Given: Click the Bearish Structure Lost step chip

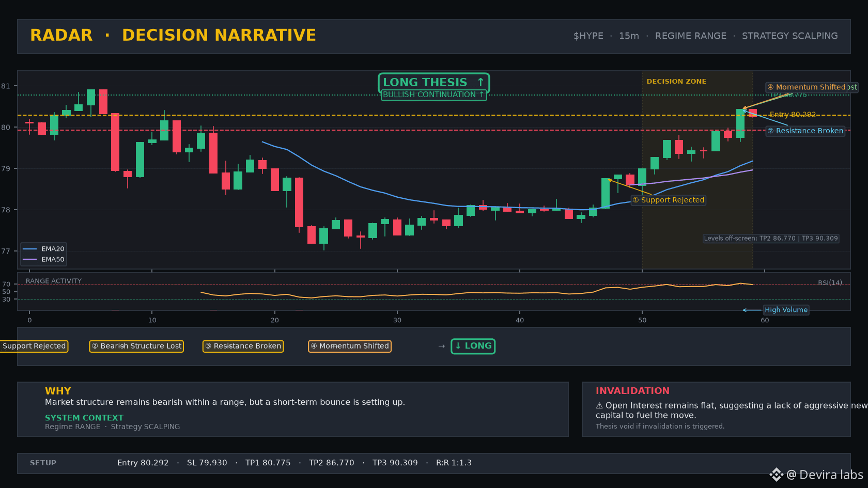Looking at the screenshot, I should tap(136, 346).
